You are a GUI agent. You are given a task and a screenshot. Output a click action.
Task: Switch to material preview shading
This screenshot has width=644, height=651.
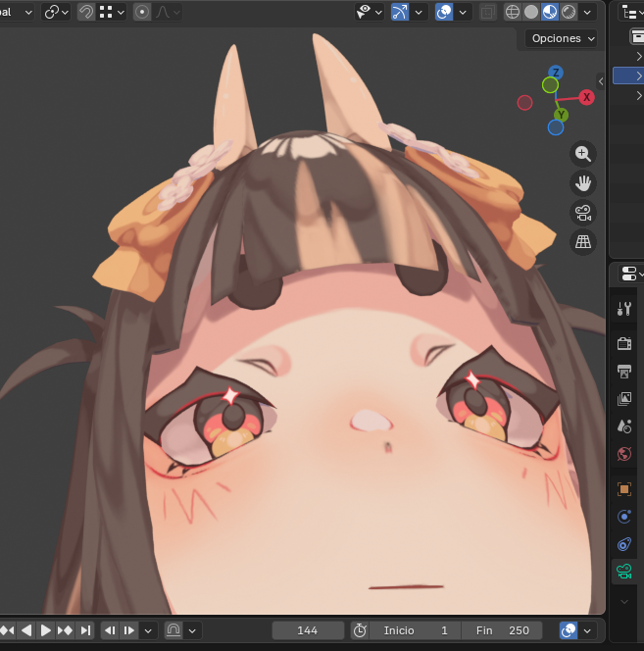tap(550, 13)
